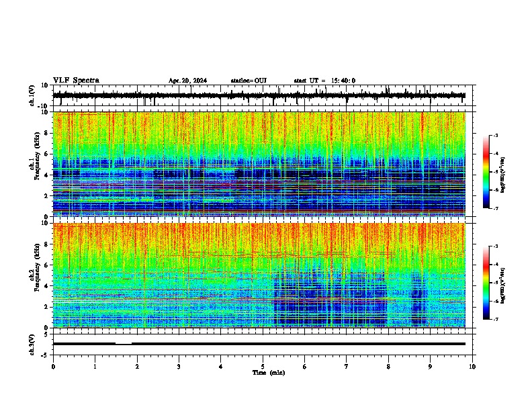The width and height of the screenshot is (532, 411).
Task: Click the "-6" label on ch.1 colorbar
Action: click(x=495, y=190)
